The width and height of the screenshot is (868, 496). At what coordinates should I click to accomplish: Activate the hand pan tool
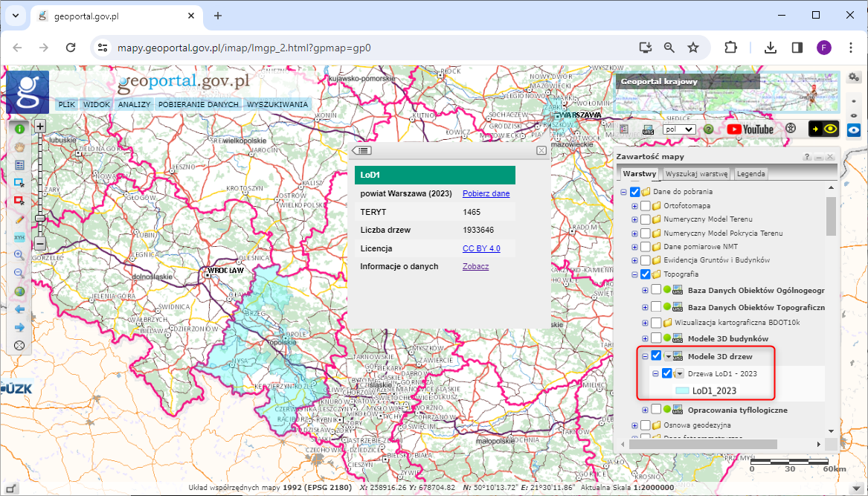pyautogui.click(x=19, y=147)
